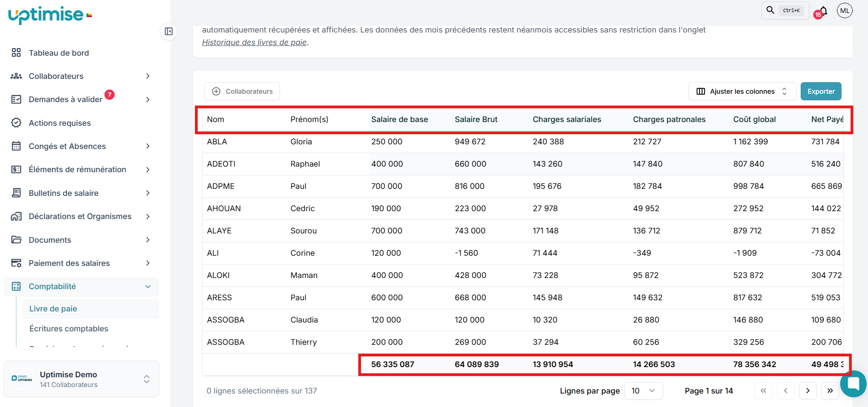Jump to last page double arrow
The height and width of the screenshot is (407, 868).
click(x=830, y=391)
